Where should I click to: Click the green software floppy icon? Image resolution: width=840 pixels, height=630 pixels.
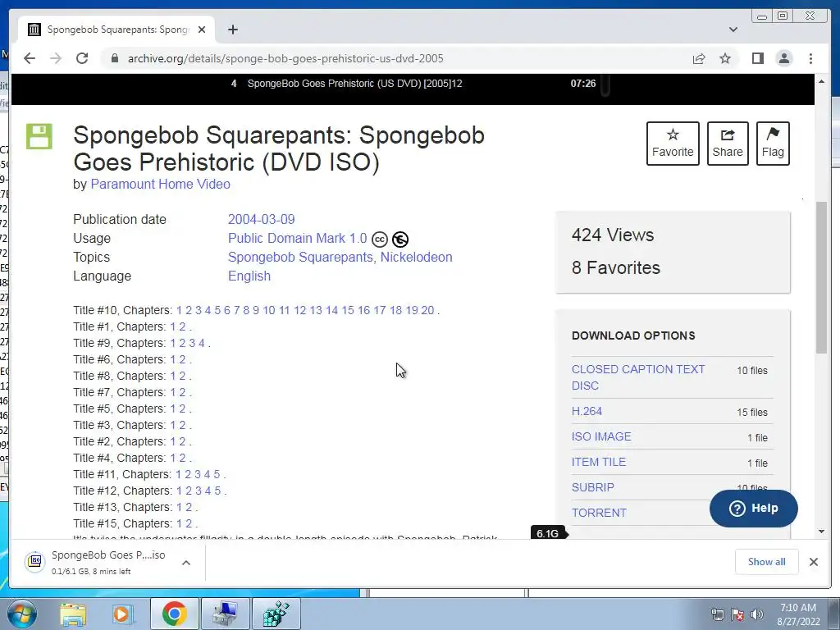[x=39, y=136]
